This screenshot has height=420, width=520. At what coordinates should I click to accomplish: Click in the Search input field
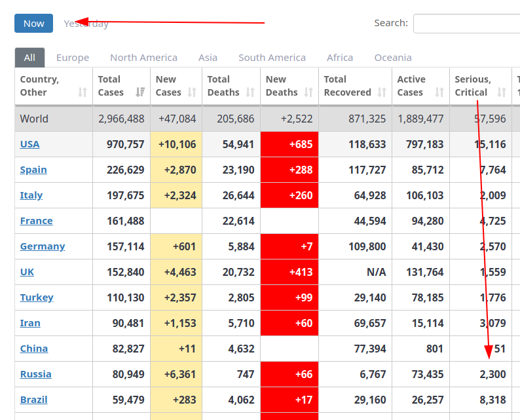point(466,24)
